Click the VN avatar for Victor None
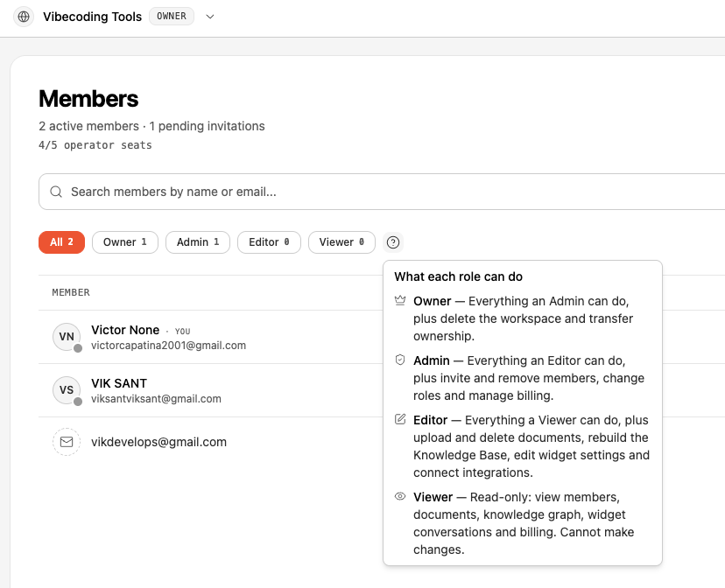 (x=67, y=337)
